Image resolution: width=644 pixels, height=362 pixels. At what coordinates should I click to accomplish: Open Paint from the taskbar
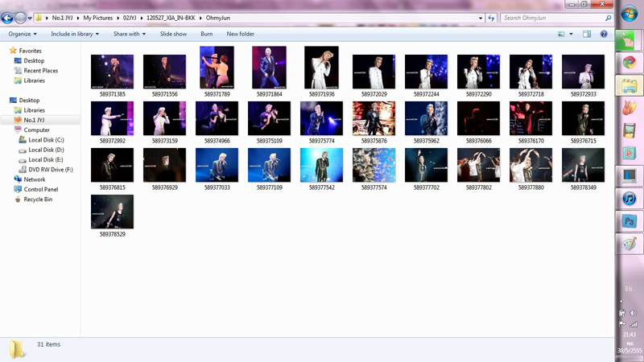630,245
